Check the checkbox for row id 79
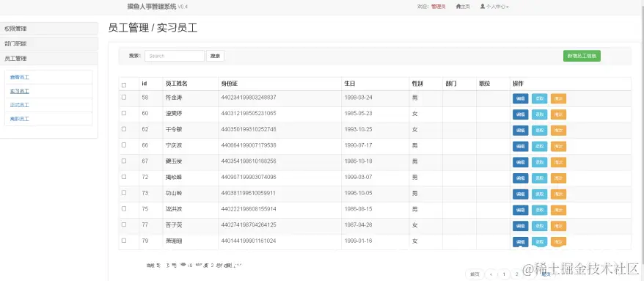644x281 pixels. [124, 241]
